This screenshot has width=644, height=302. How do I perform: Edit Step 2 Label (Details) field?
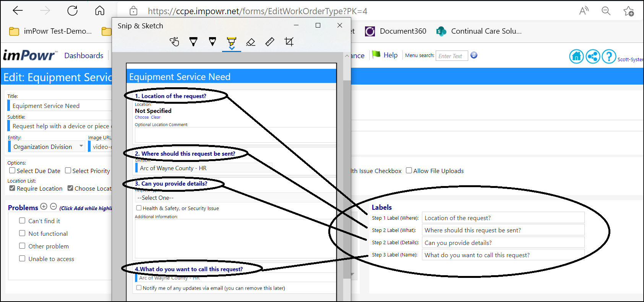(x=503, y=243)
